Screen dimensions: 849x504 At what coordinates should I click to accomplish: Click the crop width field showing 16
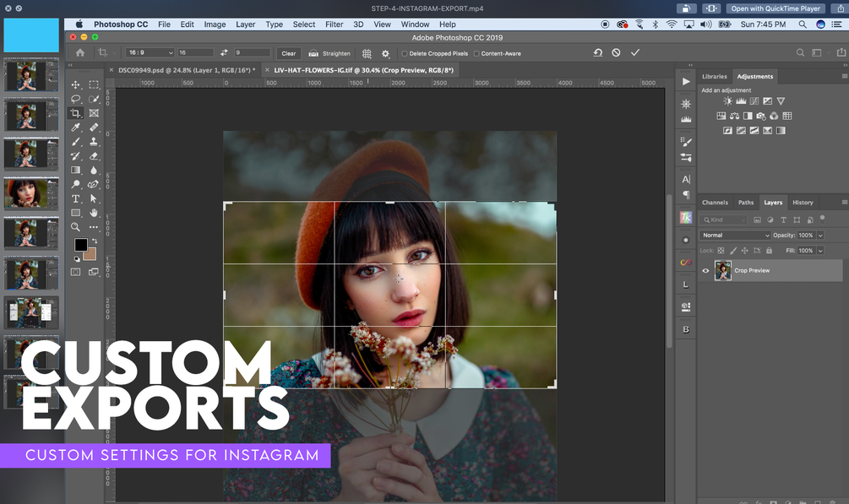pyautogui.click(x=195, y=52)
